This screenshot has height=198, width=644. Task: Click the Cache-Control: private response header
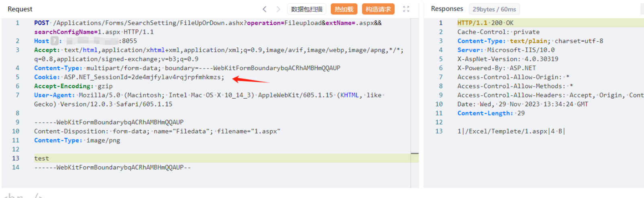tap(498, 32)
